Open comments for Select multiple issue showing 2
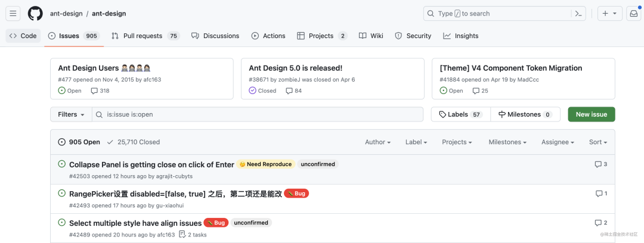 (x=601, y=223)
